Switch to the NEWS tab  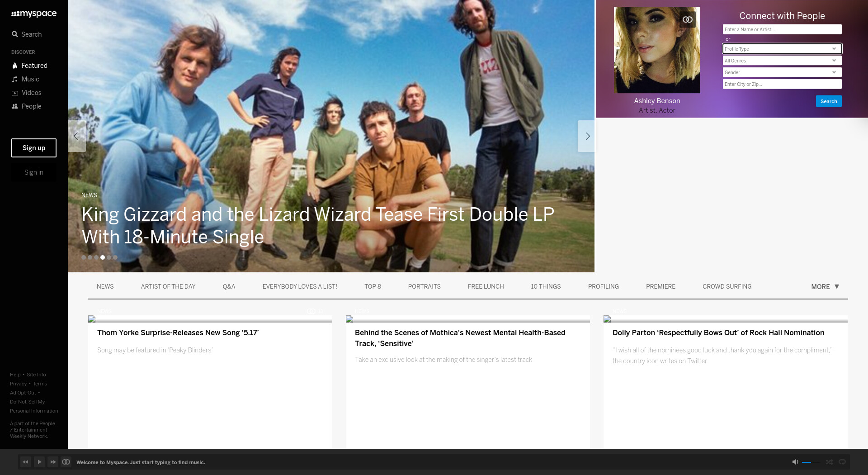coord(105,287)
